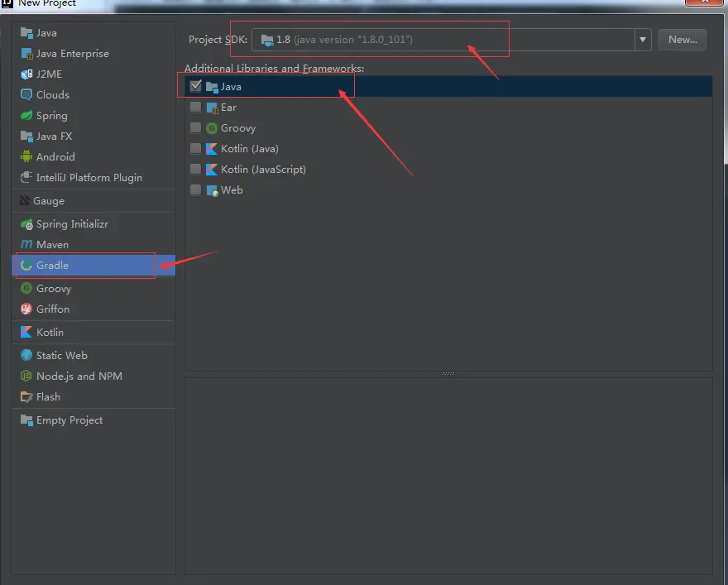
Task: Enable the Groovy framework checkbox
Action: [195, 127]
